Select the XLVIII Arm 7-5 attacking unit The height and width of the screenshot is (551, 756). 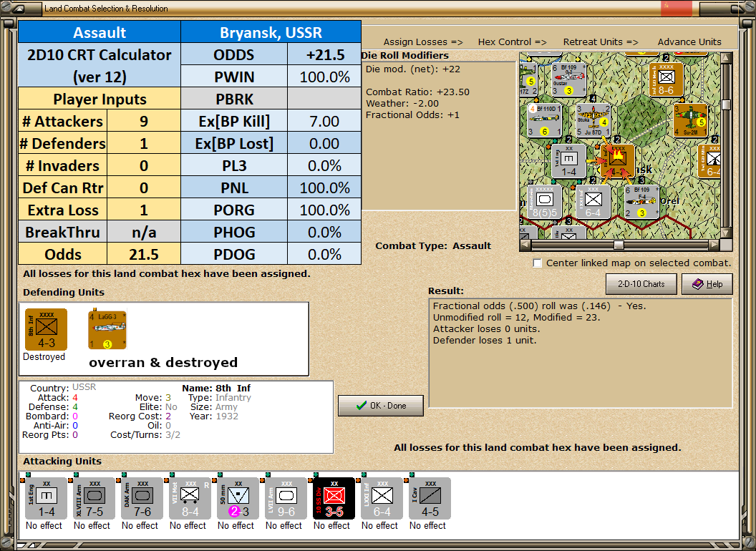(x=94, y=499)
